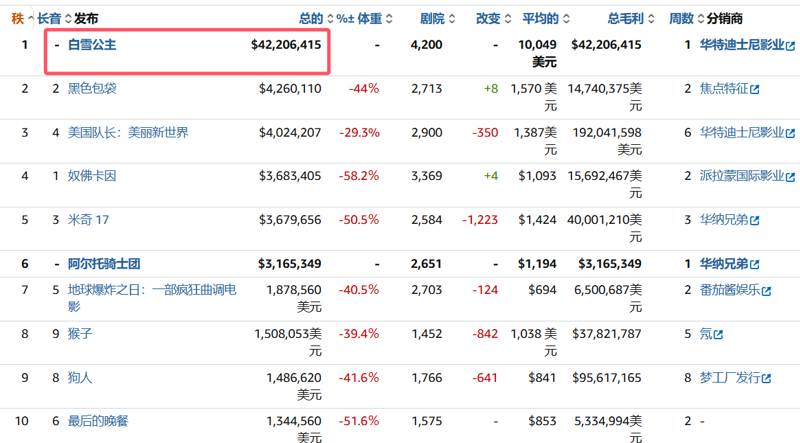Open the 氖 distributor link
Screen dimensions: 800x443
[x=706, y=334]
